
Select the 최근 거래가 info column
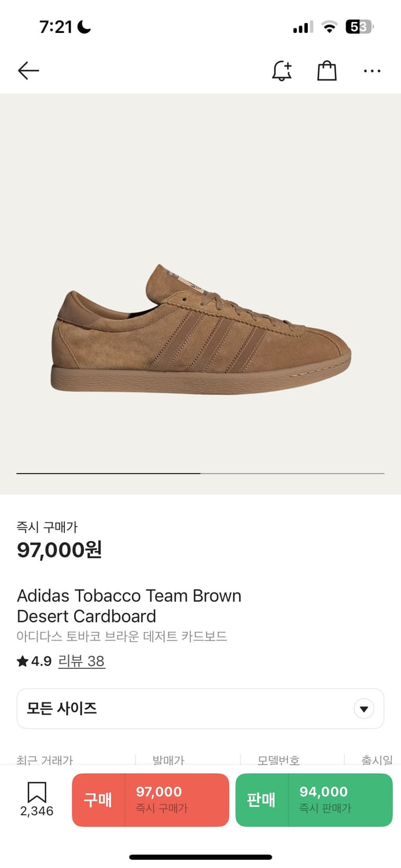45,760
